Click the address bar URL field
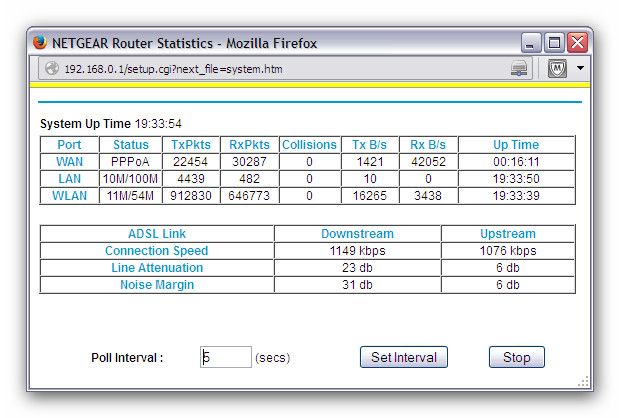620x418 pixels. point(285,68)
